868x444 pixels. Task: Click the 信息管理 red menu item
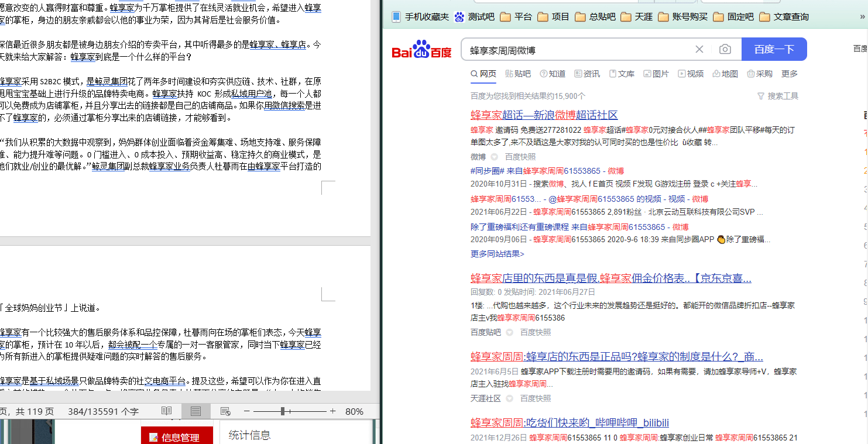point(177,436)
